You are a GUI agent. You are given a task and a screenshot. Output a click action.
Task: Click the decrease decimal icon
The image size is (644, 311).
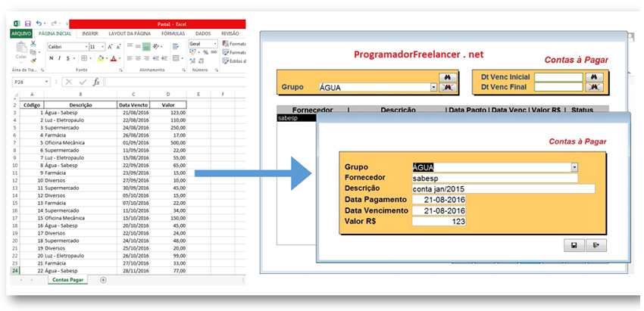click(202, 61)
